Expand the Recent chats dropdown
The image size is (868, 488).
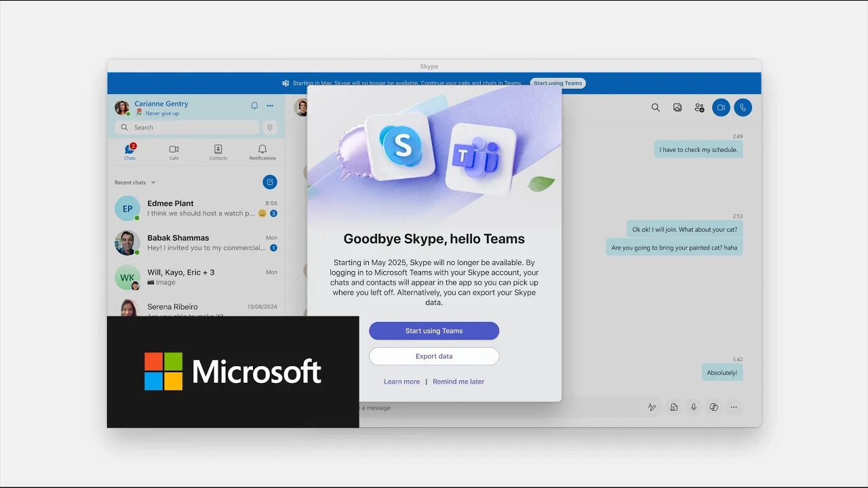pyautogui.click(x=135, y=182)
